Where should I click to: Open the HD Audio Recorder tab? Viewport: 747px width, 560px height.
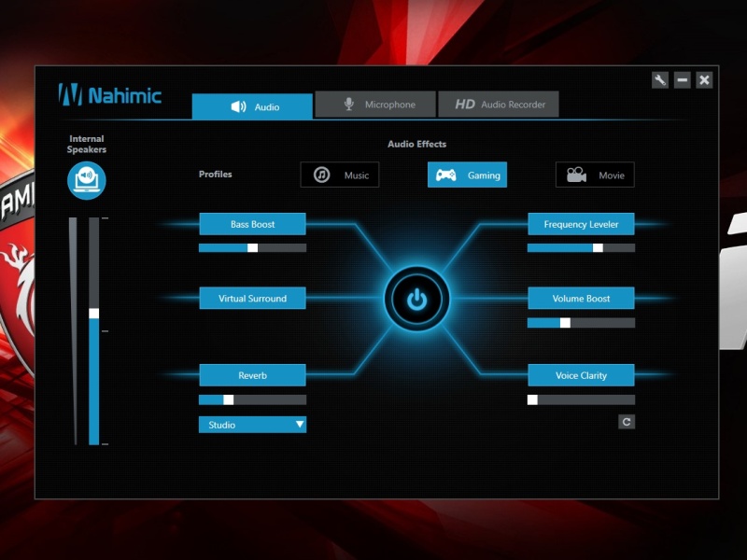click(x=499, y=105)
